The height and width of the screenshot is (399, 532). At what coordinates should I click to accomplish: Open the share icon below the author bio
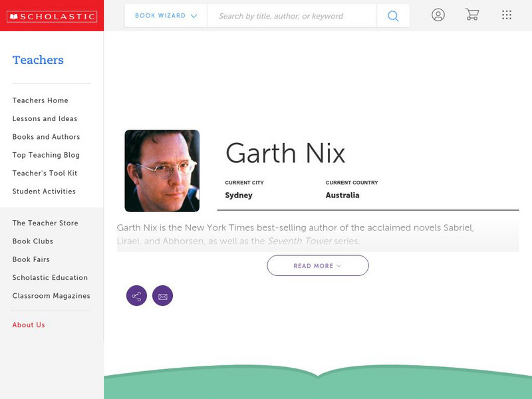pos(136,296)
